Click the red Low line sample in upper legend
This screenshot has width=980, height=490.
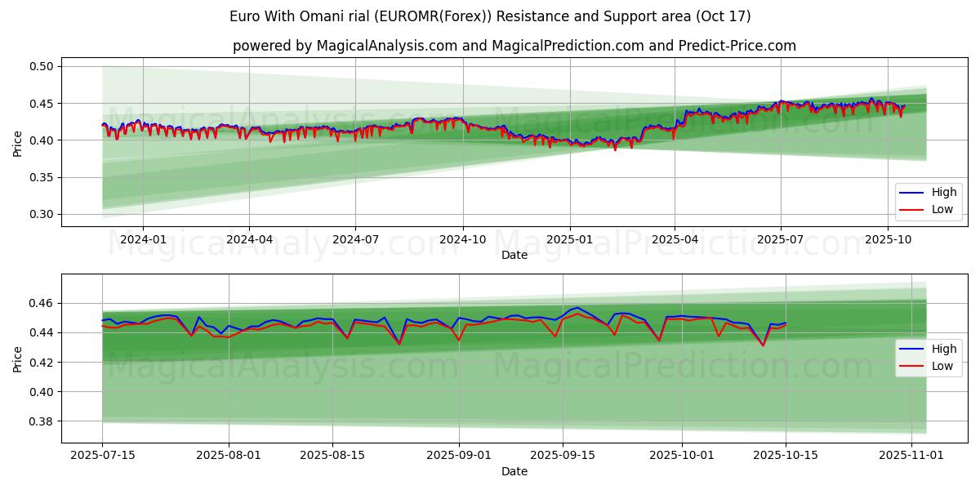911,210
